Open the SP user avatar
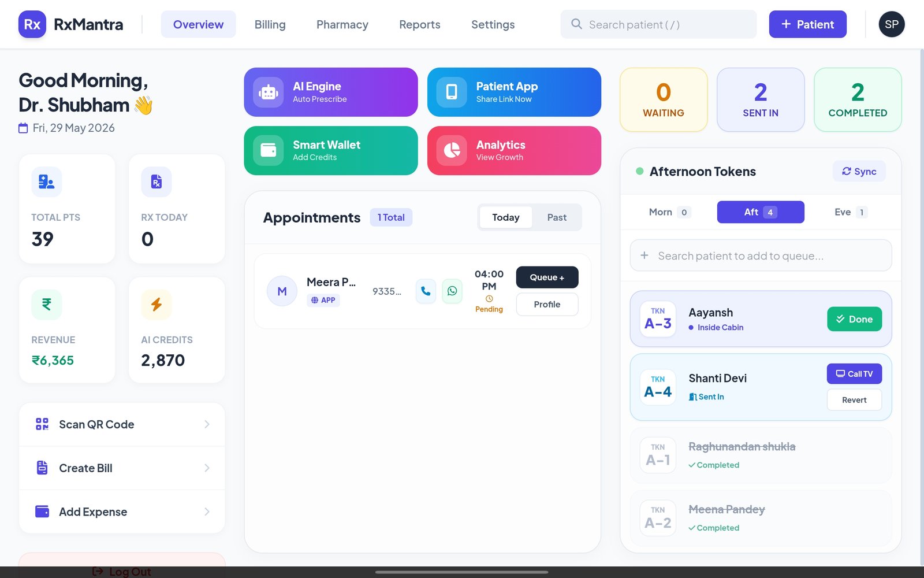 [x=892, y=24]
